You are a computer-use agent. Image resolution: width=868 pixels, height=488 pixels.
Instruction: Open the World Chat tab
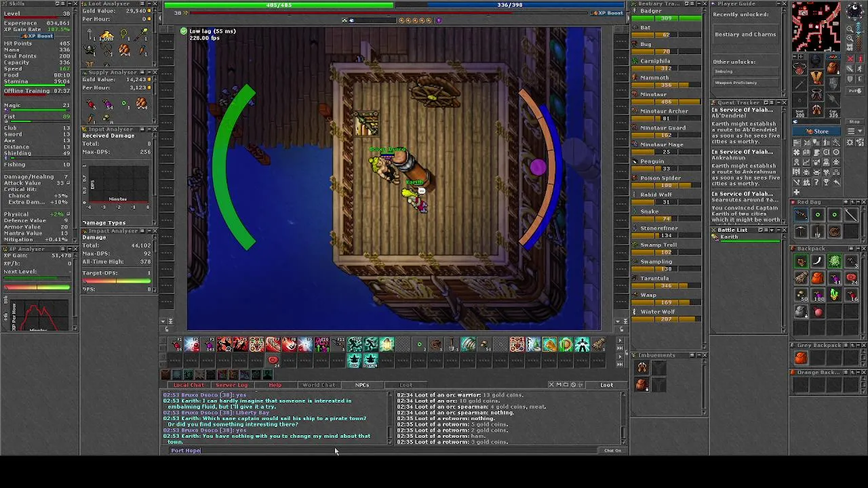[319, 385]
